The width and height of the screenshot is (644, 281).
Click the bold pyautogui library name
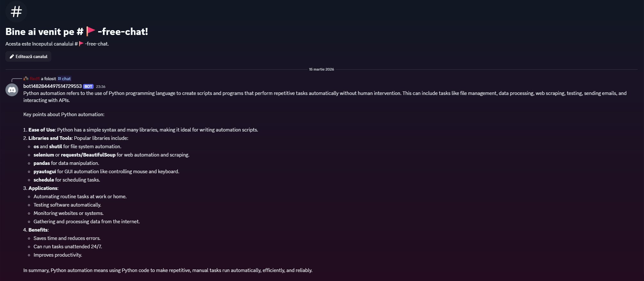click(45, 172)
